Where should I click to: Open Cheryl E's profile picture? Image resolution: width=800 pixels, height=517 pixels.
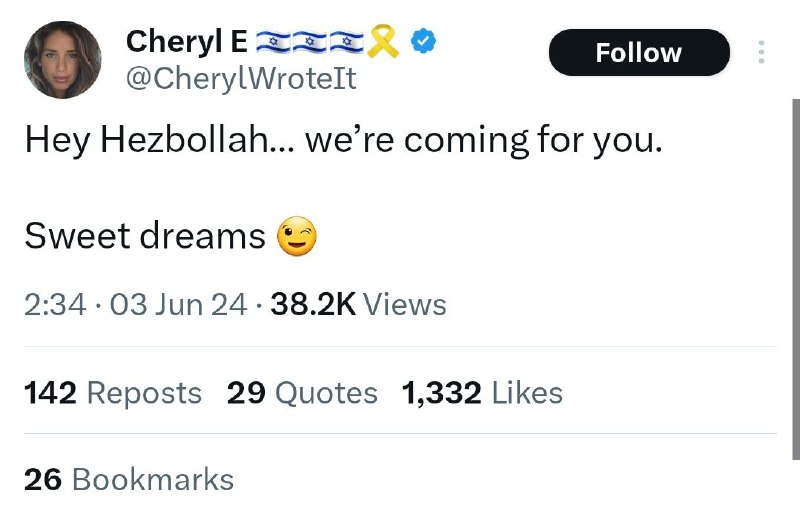pos(62,60)
